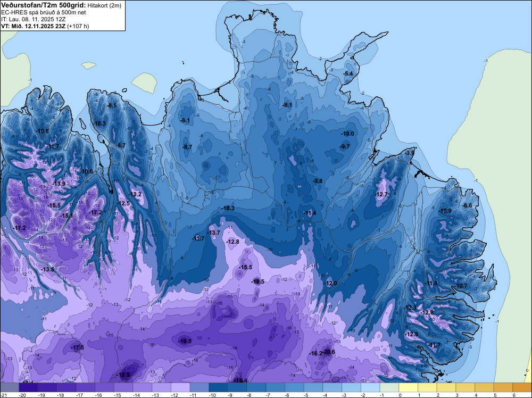Click the -10.8 temperature value

(x=43, y=131)
